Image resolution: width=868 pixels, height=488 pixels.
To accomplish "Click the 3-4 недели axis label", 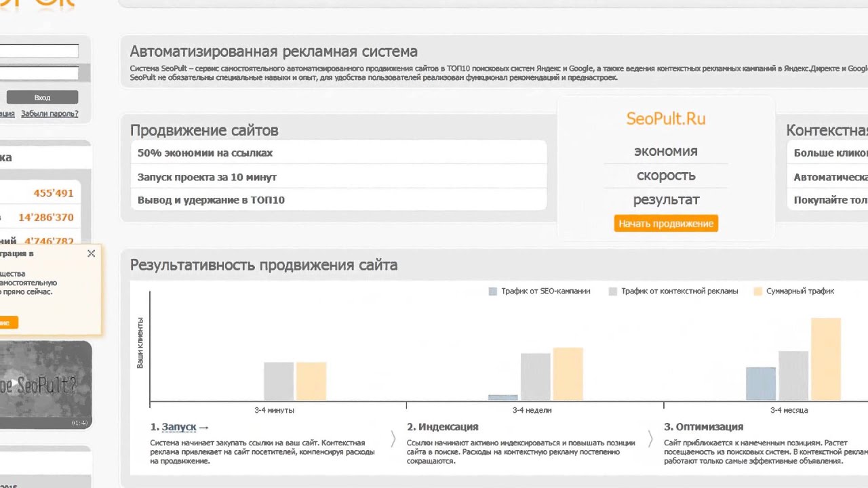I will coord(532,410).
